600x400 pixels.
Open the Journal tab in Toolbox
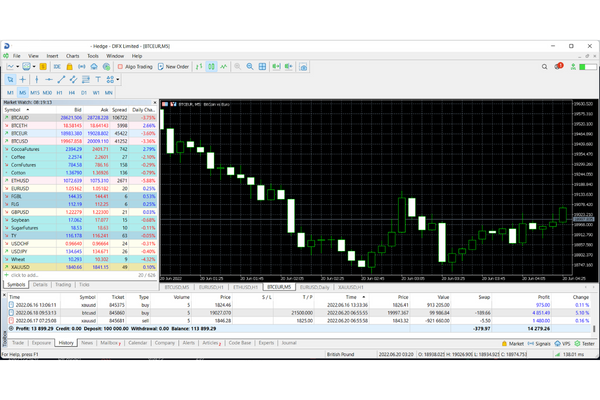point(289,343)
